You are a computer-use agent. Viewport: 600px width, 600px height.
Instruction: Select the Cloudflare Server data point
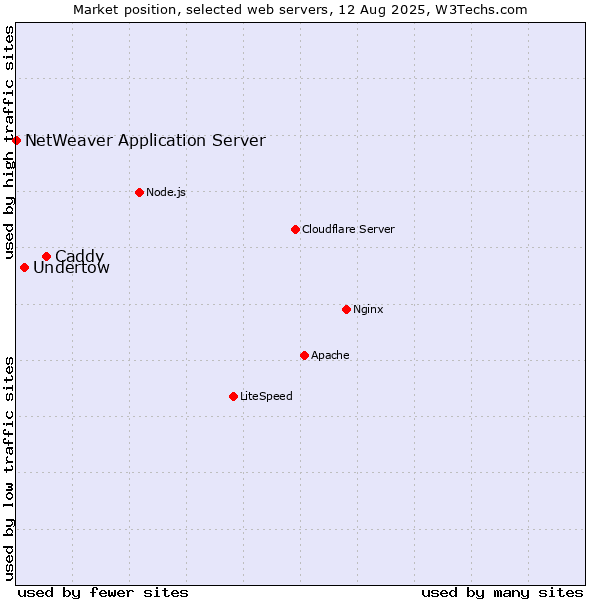coord(295,230)
